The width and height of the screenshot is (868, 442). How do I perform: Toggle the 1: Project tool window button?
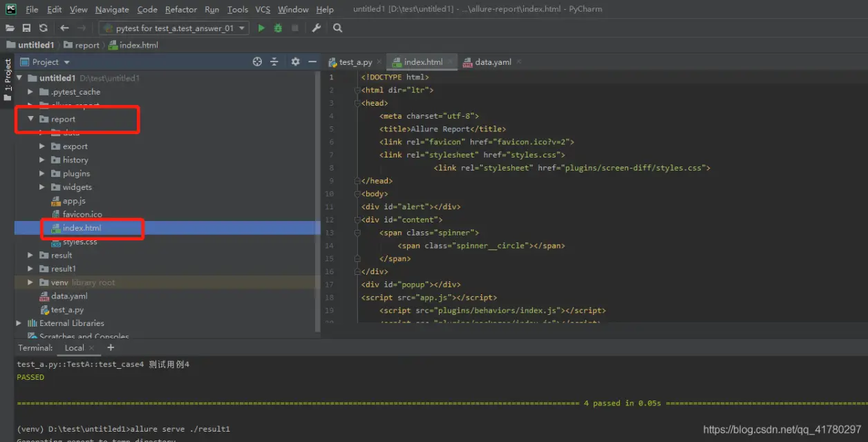8,79
